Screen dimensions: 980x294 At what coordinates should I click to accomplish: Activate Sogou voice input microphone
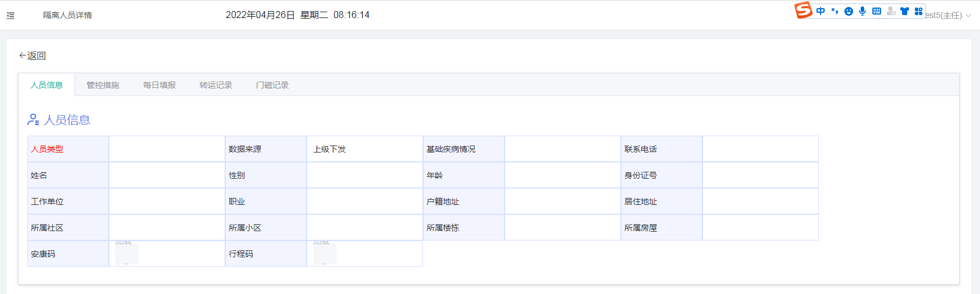point(862,11)
